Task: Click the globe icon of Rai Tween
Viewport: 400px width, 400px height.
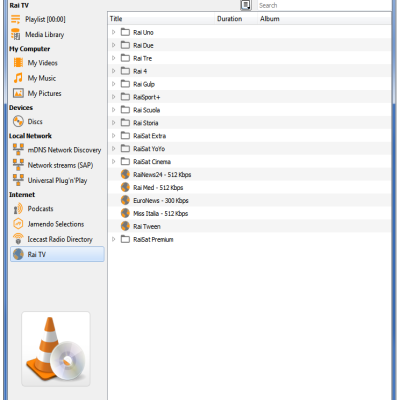Action: pos(125,226)
